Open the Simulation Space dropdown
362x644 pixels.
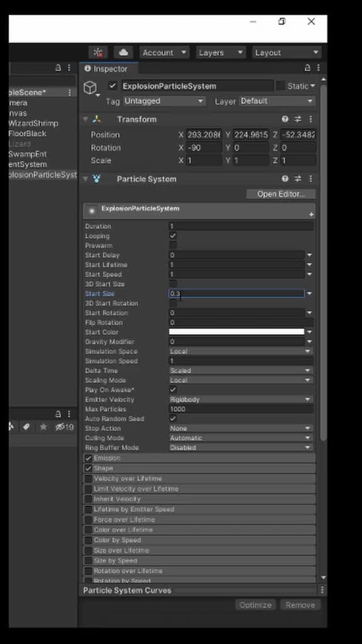pos(241,351)
